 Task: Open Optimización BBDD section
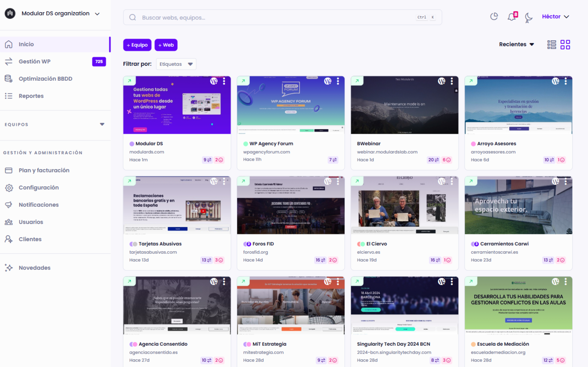click(45, 78)
